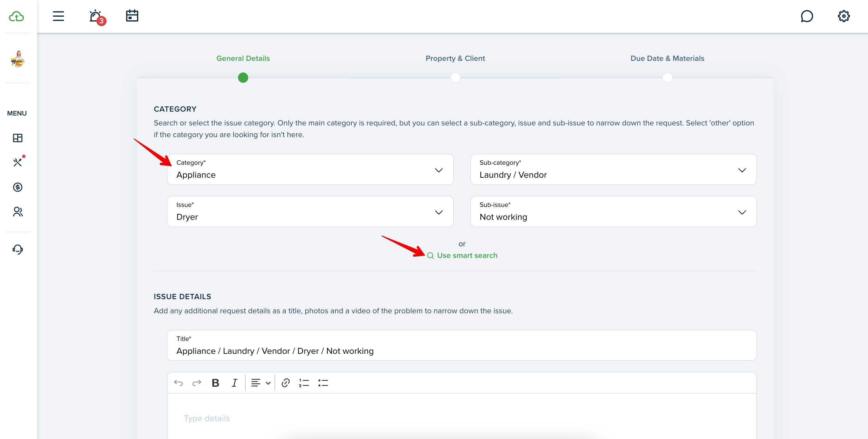Insert a link with the link icon
868x439 pixels.
pyautogui.click(x=285, y=383)
